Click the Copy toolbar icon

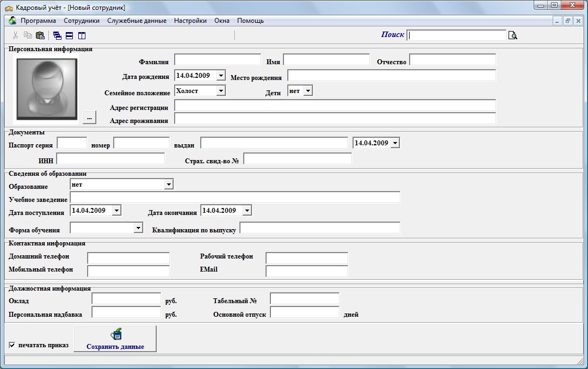coord(28,35)
